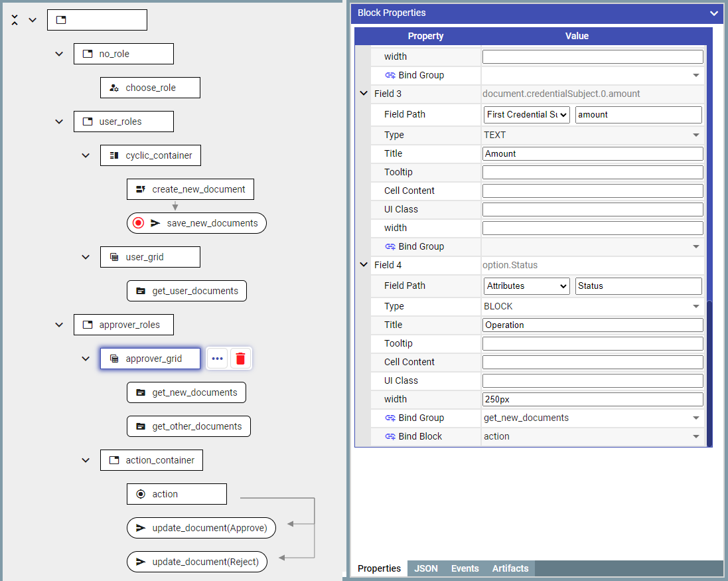Switch to the Events tab
The image size is (728, 581).
coord(465,568)
